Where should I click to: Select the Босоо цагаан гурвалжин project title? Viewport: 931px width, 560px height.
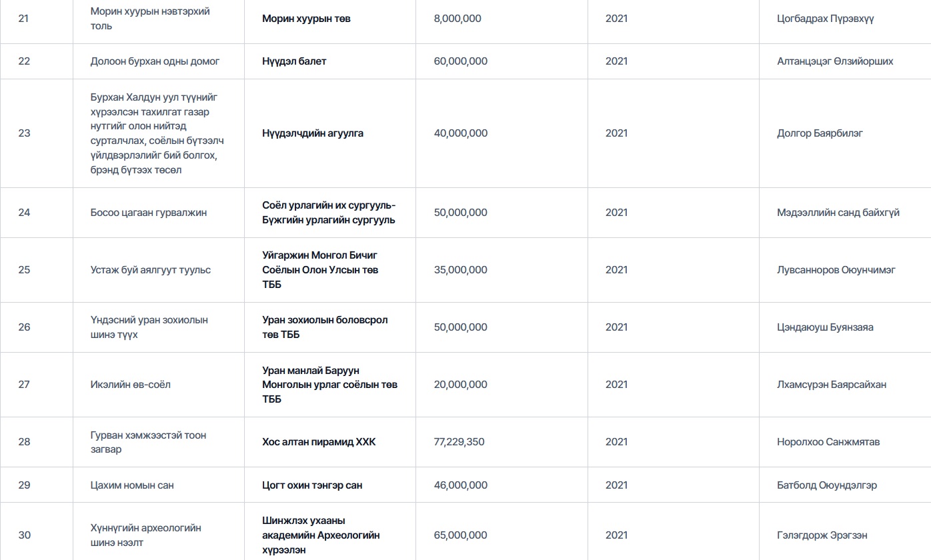pos(149,213)
